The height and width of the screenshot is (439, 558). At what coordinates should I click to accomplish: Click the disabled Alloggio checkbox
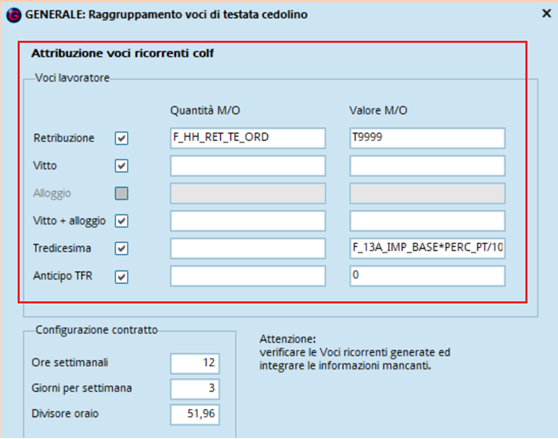(x=121, y=193)
